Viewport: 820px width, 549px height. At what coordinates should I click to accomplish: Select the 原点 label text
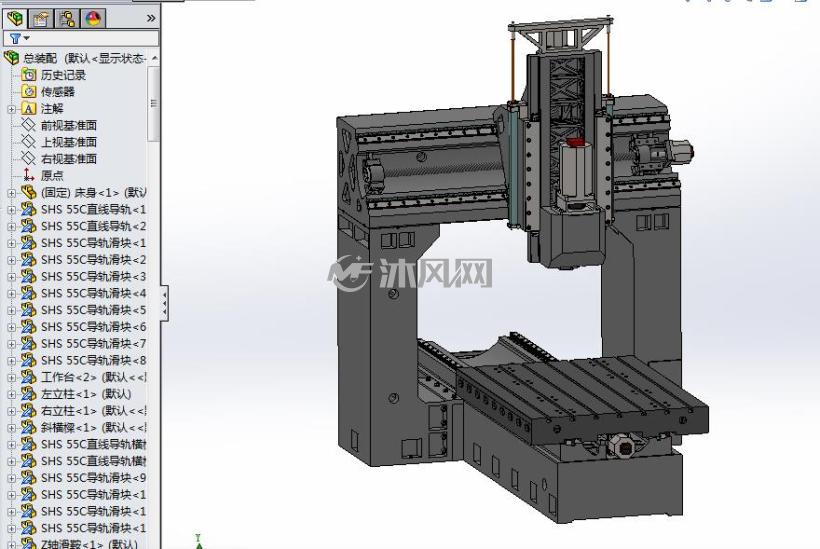(52, 175)
